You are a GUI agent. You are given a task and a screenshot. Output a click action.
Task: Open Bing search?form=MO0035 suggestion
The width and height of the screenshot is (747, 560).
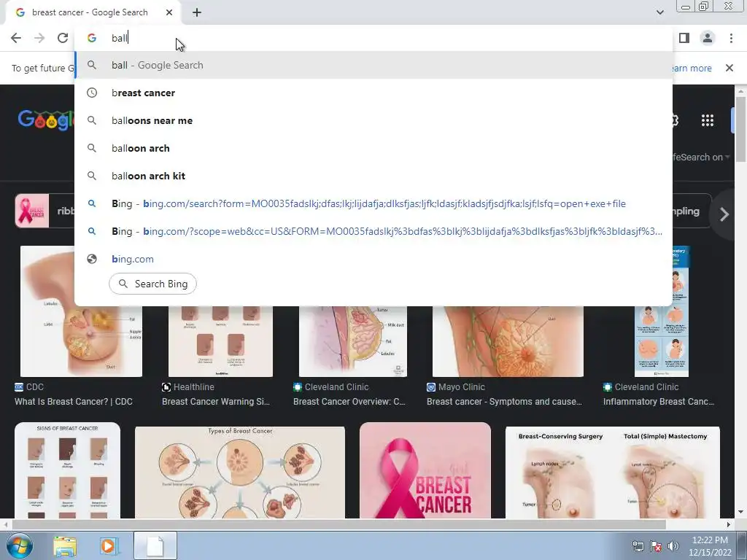point(373,204)
